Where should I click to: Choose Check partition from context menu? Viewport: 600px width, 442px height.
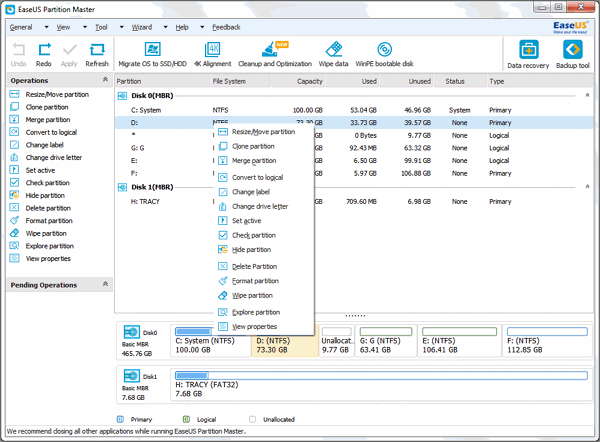pyautogui.click(x=264, y=235)
